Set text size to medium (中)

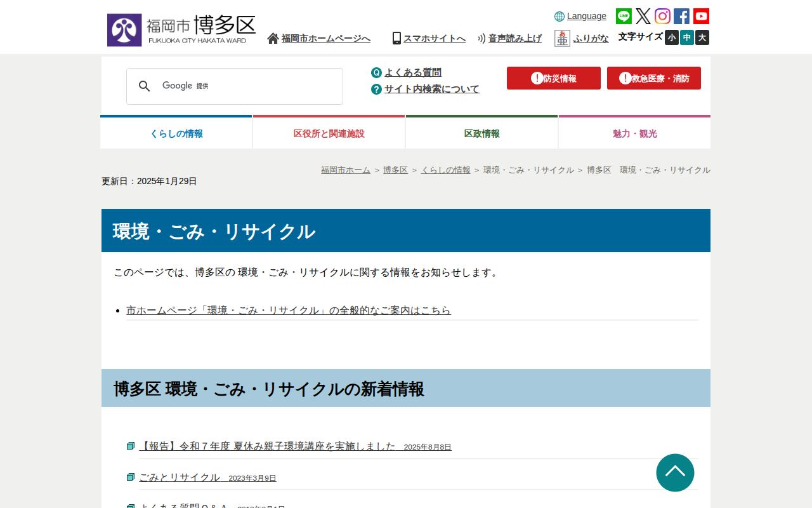(x=687, y=37)
